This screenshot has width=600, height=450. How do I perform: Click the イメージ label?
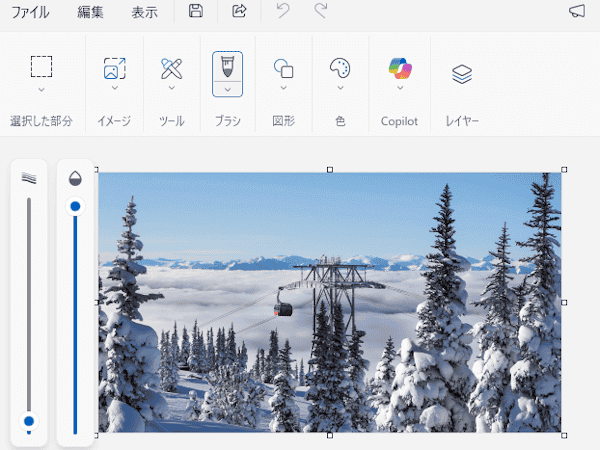[114, 121]
